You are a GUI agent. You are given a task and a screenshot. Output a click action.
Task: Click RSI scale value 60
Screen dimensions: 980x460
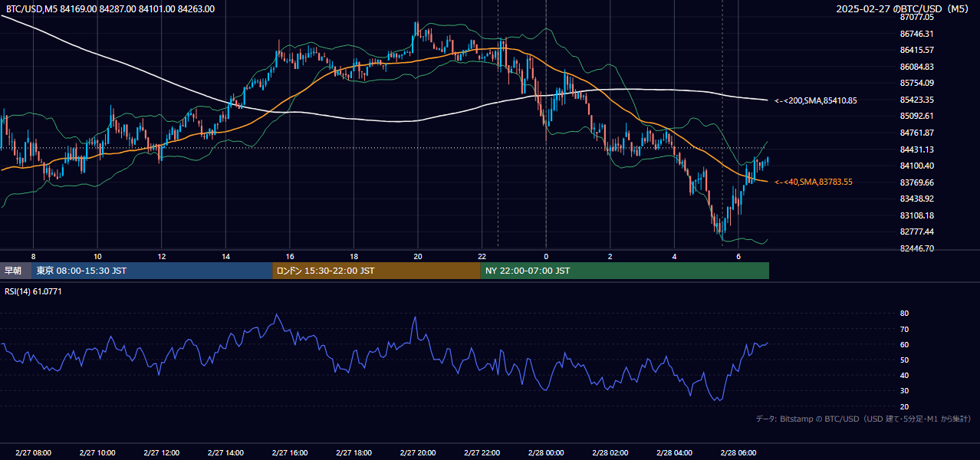tap(904, 344)
